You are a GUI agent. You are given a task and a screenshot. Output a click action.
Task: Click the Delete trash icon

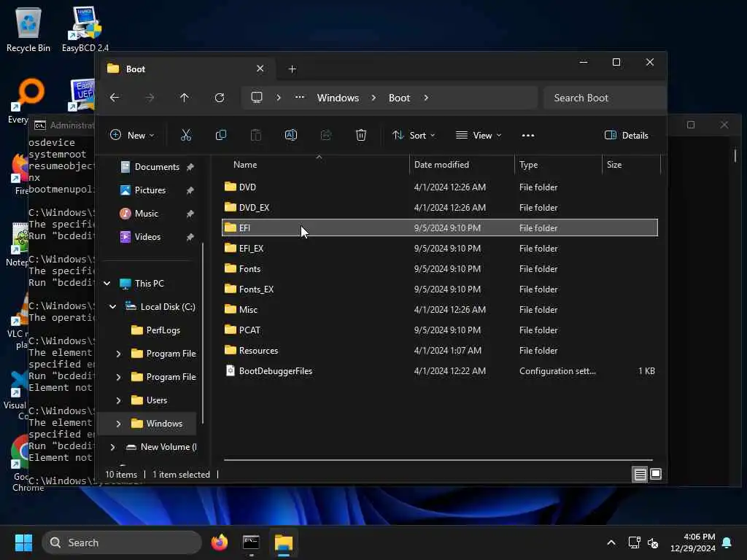coord(360,135)
